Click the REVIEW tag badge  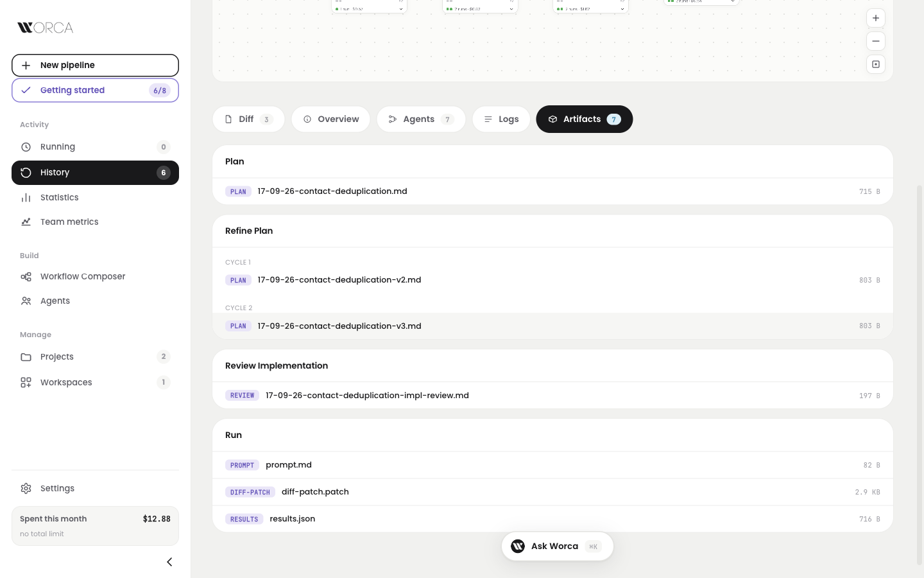click(242, 396)
